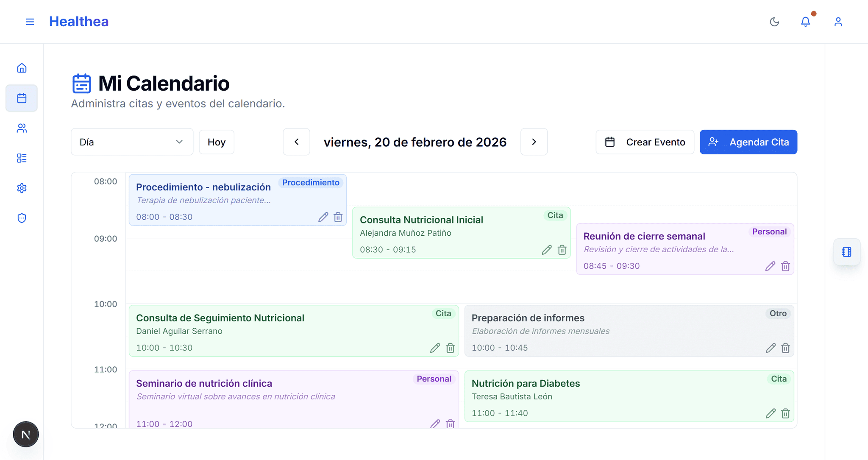The image size is (868, 460).
Task: Open Consulta de Seguimiento Nutricional title
Action: point(220,318)
